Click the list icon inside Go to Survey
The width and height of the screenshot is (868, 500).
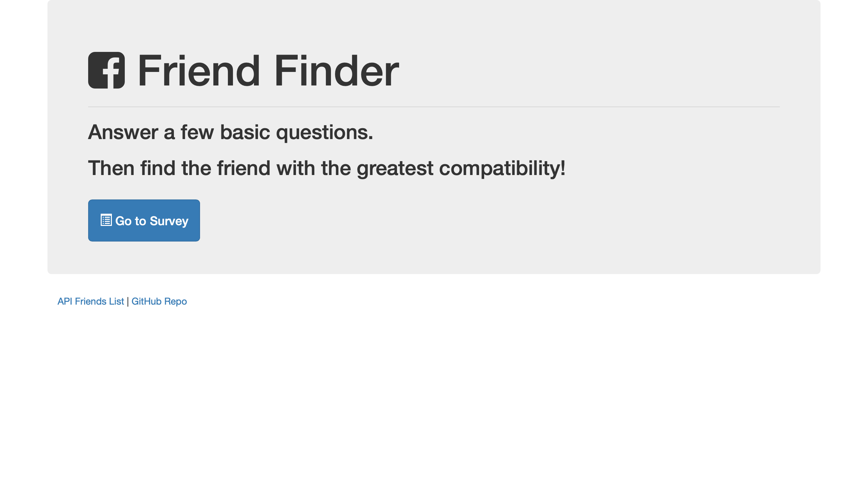pyautogui.click(x=106, y=220)
